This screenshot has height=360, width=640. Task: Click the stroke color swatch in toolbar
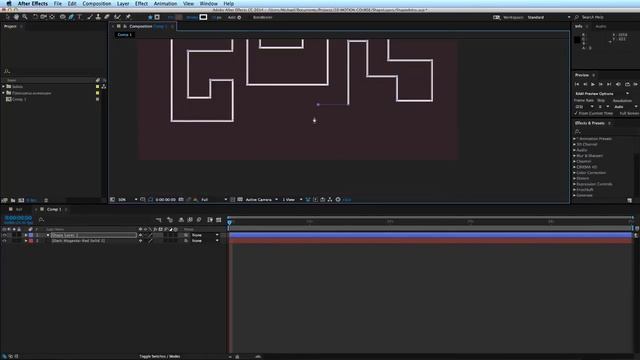pos(203,17)
